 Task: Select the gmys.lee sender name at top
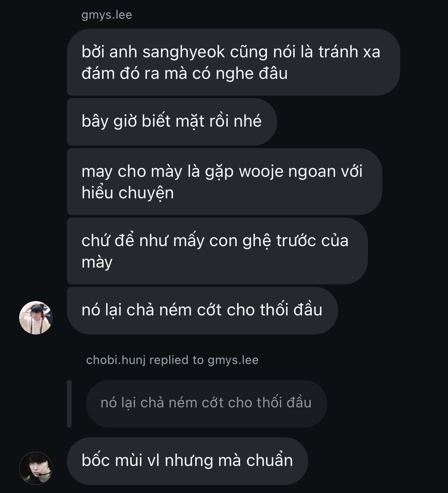click(x=106, y=15)
